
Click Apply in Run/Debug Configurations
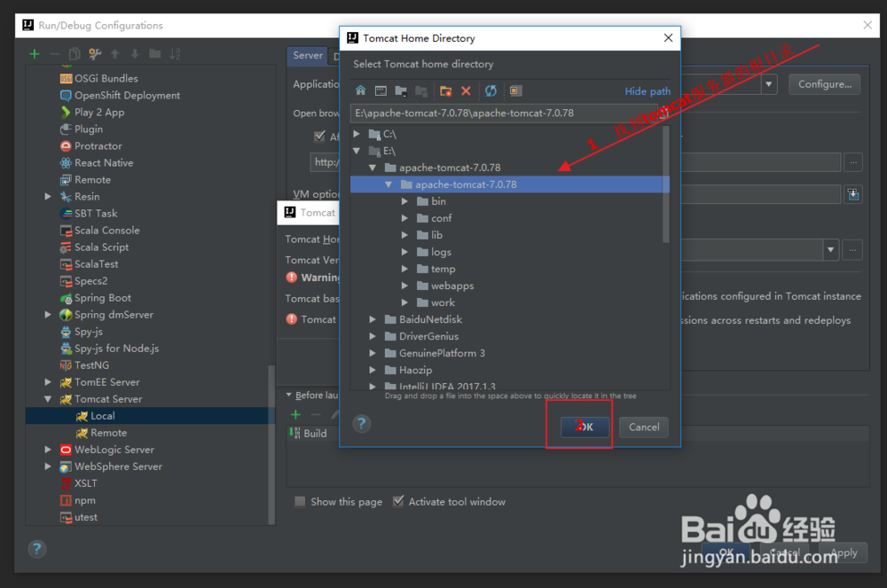[844, 553]
